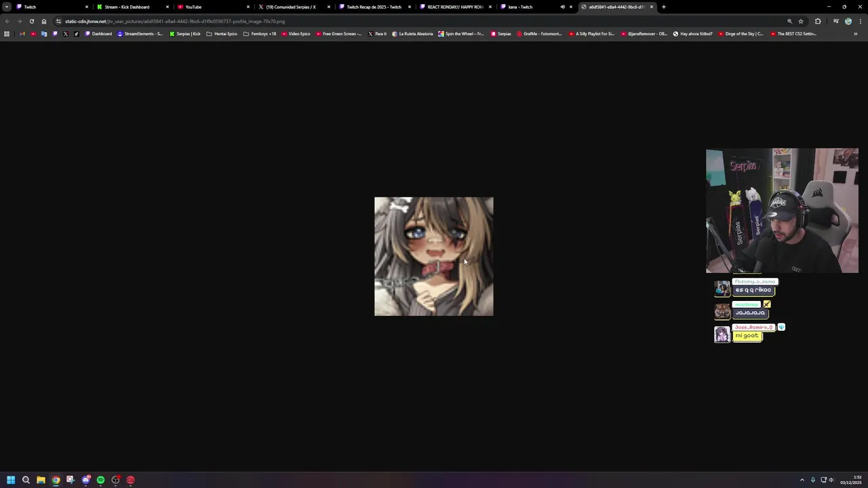Open the Dirge of the Sky bookmark

click(x=741, y=34)
